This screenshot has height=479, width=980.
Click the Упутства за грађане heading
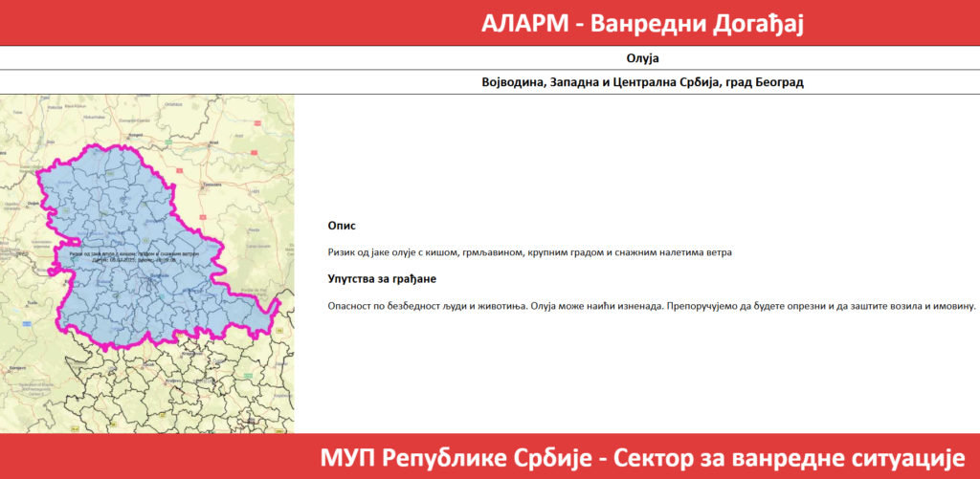(x=382, y=279)
